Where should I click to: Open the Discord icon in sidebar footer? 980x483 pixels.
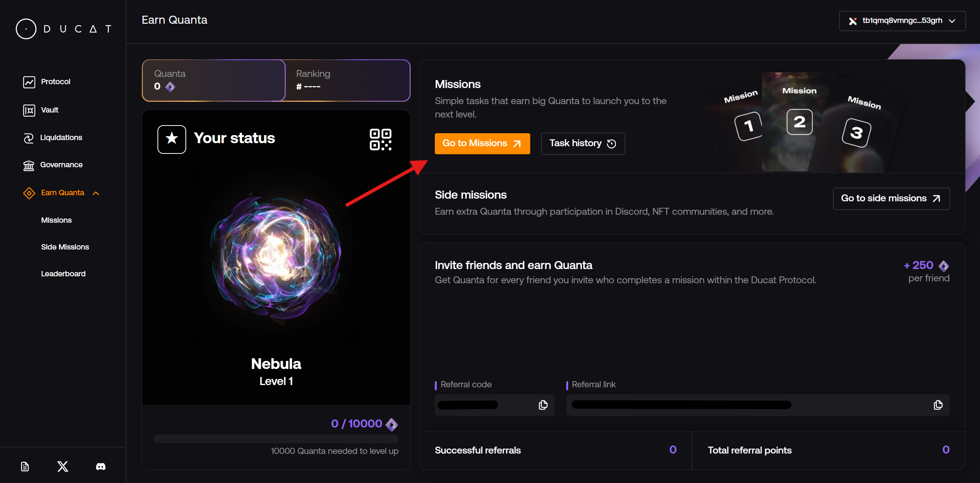101,466
